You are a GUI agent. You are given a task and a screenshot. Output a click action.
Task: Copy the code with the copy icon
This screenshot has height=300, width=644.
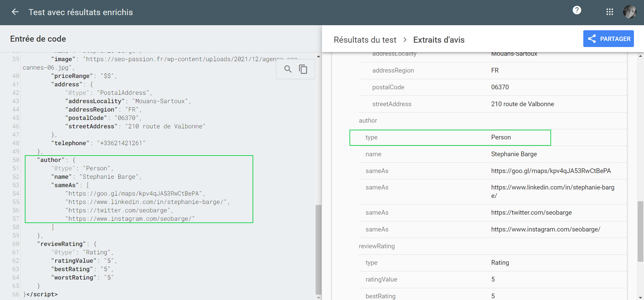click(x=303, y=69)
